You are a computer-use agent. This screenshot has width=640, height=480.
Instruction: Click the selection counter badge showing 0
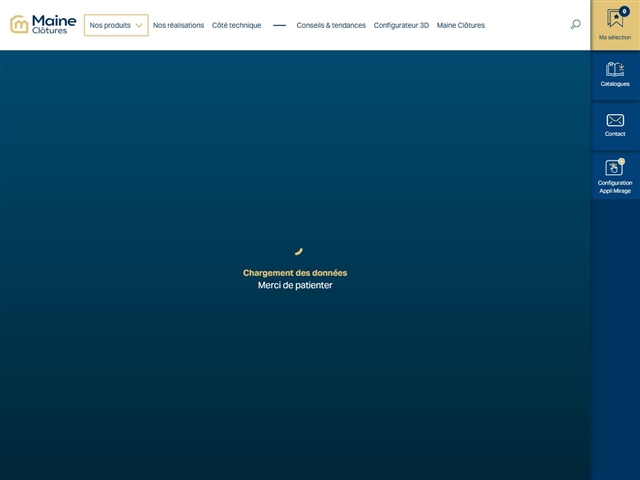point(624,11)
